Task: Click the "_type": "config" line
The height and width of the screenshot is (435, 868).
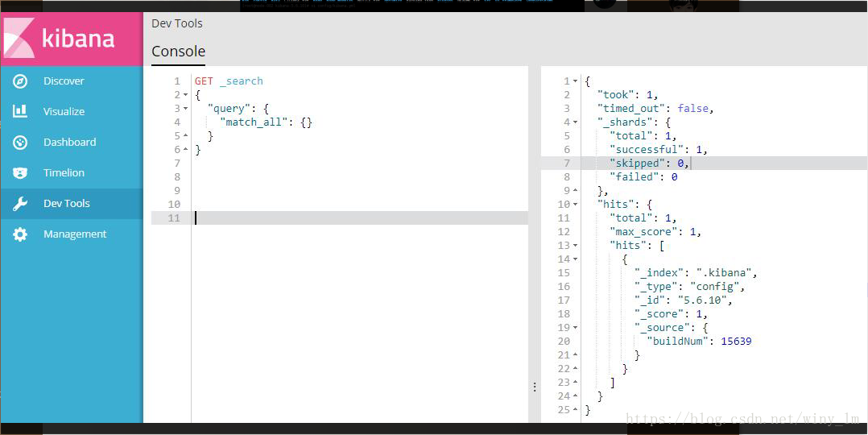Action: (690, 287)
